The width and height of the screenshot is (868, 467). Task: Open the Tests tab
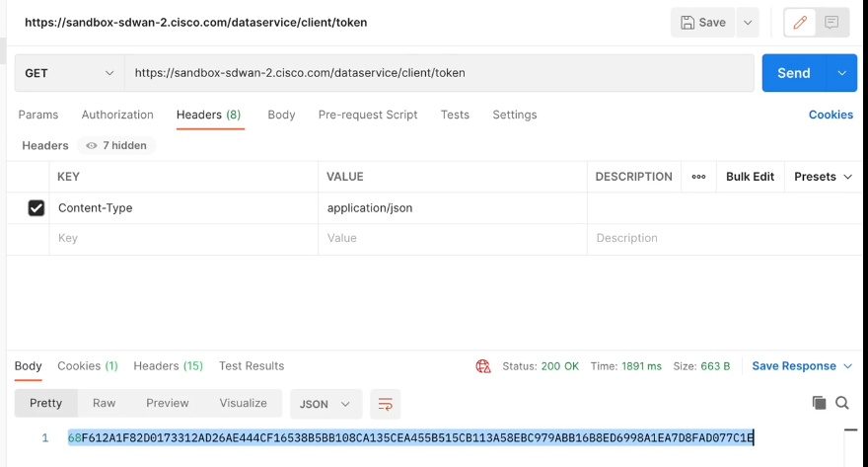455,115
